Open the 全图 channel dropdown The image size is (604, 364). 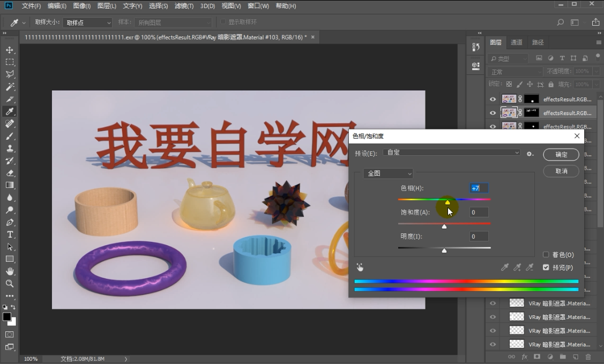pos(388,173)
